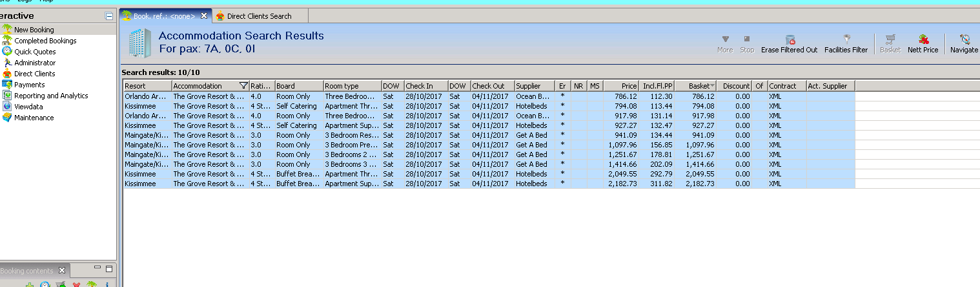The image size is (980, 287).
Task: Click the MS column header
Action: tap(595, 86)
